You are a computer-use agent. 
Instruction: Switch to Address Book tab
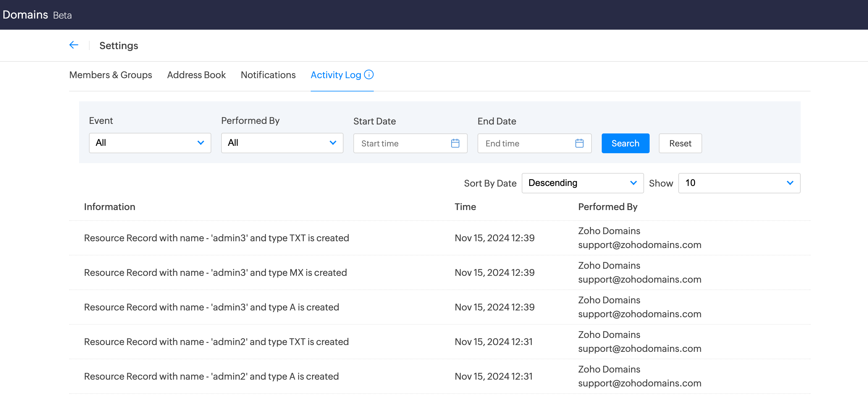(x=196, y=75)
